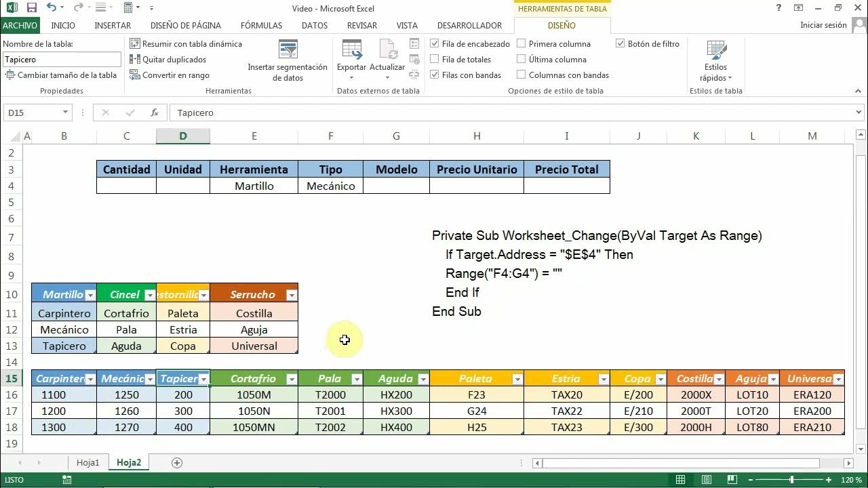Screen dimensions: 868x488
Task: Open Excel help question mark
Action: point(778,8)
